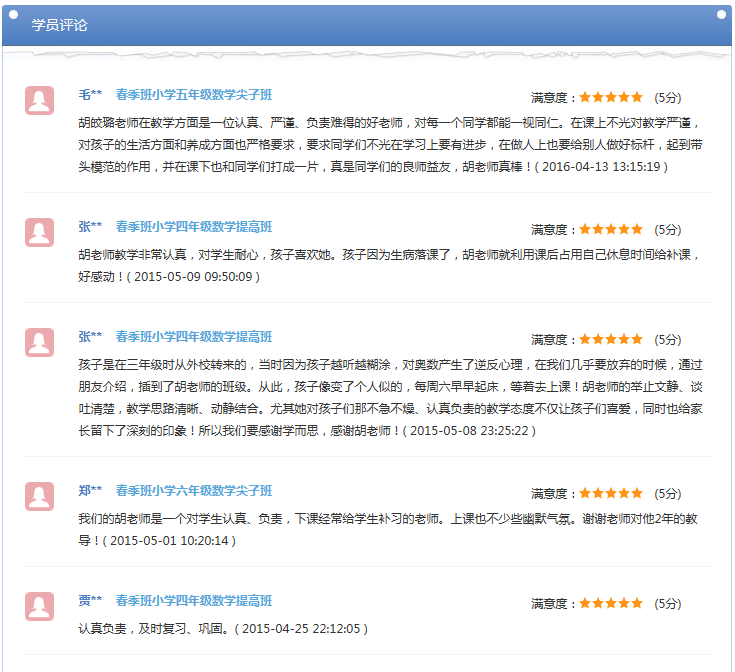Click the username 毛**

[90, 95]
